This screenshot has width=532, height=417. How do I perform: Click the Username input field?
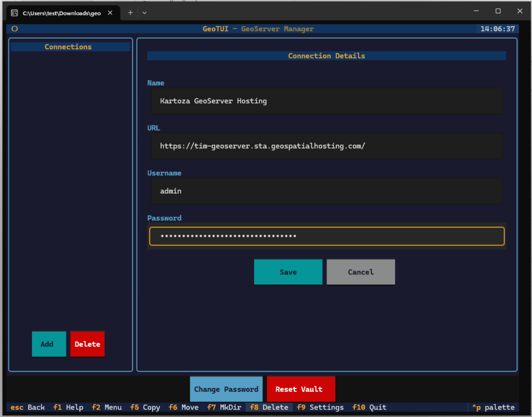tap(326, 191)
